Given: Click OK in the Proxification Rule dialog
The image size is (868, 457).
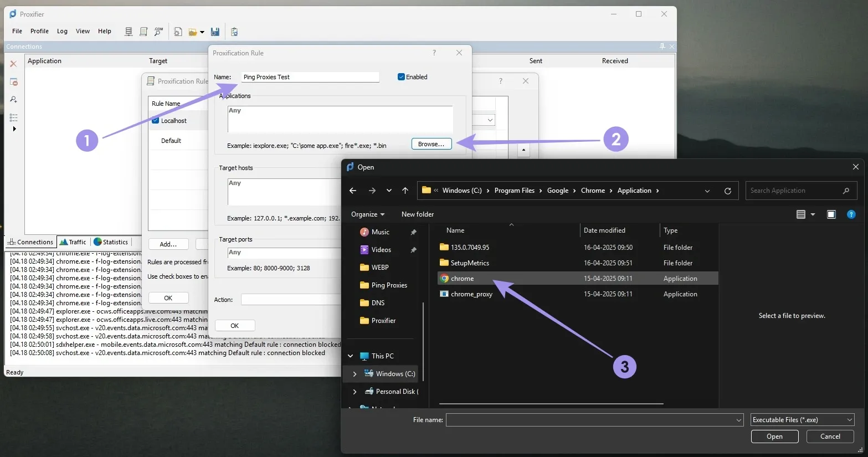Looking at the screenshot, I should (235, 326).
